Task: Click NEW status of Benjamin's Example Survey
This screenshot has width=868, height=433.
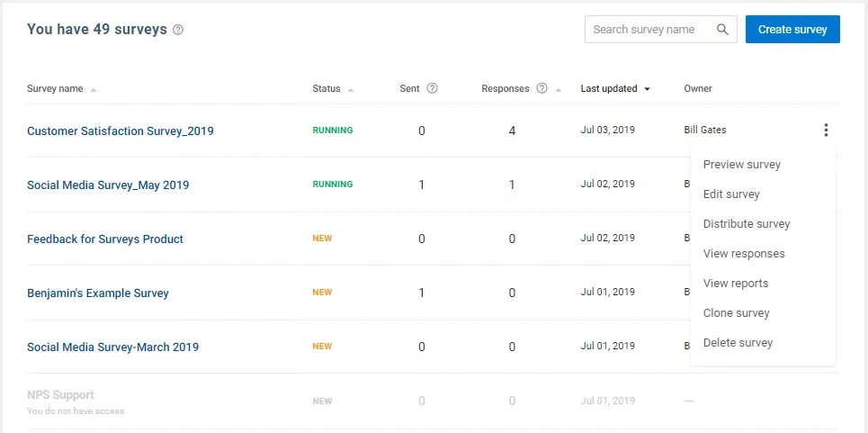Action: (x=322, y=293)
